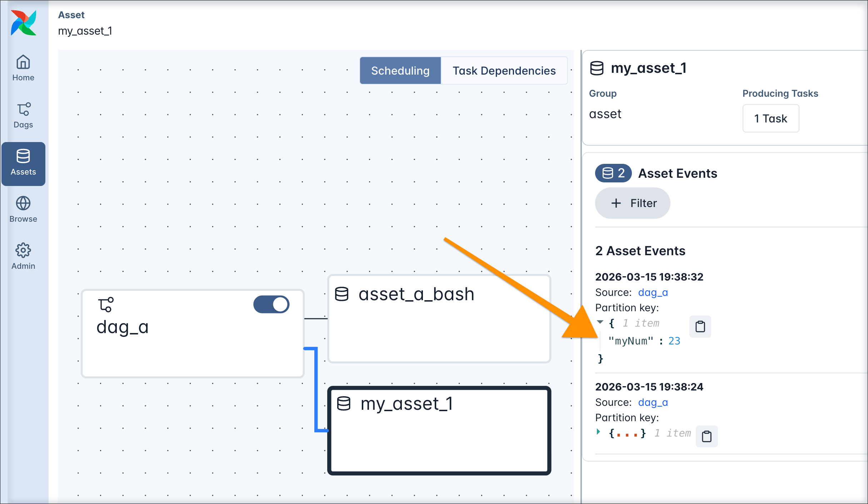Open dag_a from the 19:38:32 event source
This screenshot has height=504, width=868.
tap(653, 292)
